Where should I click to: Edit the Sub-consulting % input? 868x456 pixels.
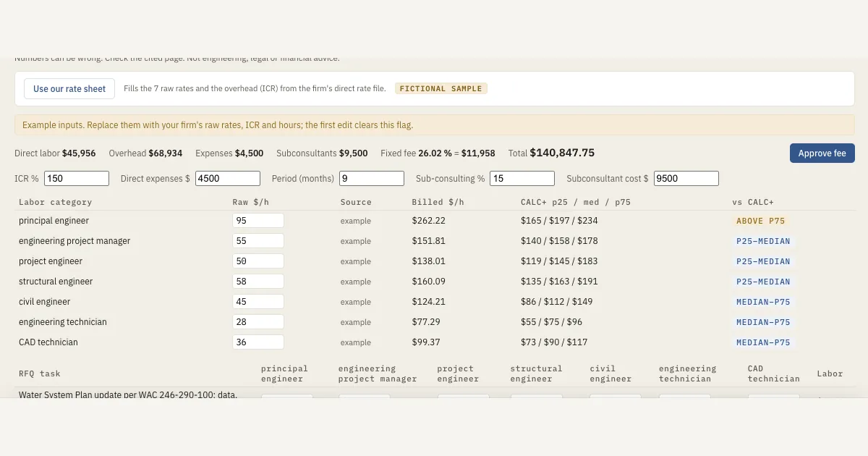point(522,178)
